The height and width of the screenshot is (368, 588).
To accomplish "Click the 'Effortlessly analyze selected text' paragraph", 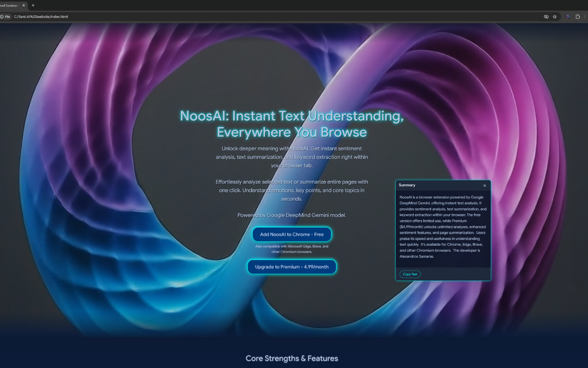I will pos(292,190).
